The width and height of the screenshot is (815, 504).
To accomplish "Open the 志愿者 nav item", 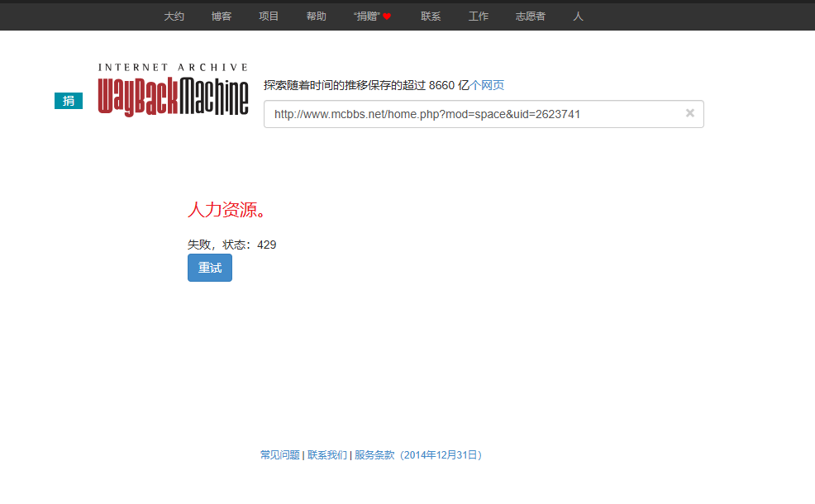I will point(531,17).
